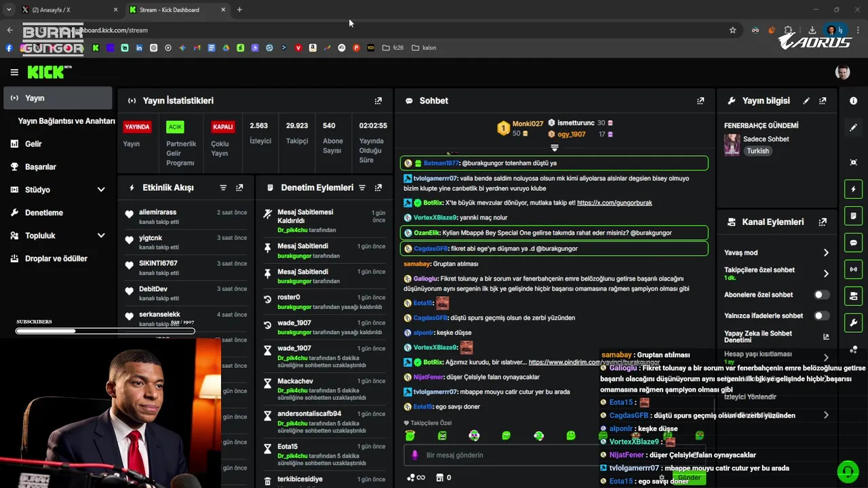Image resolution: width=868 pixels, height=488 pixels.
Task: Click the pencil icon in right sidebar
Action: point(853,127)
